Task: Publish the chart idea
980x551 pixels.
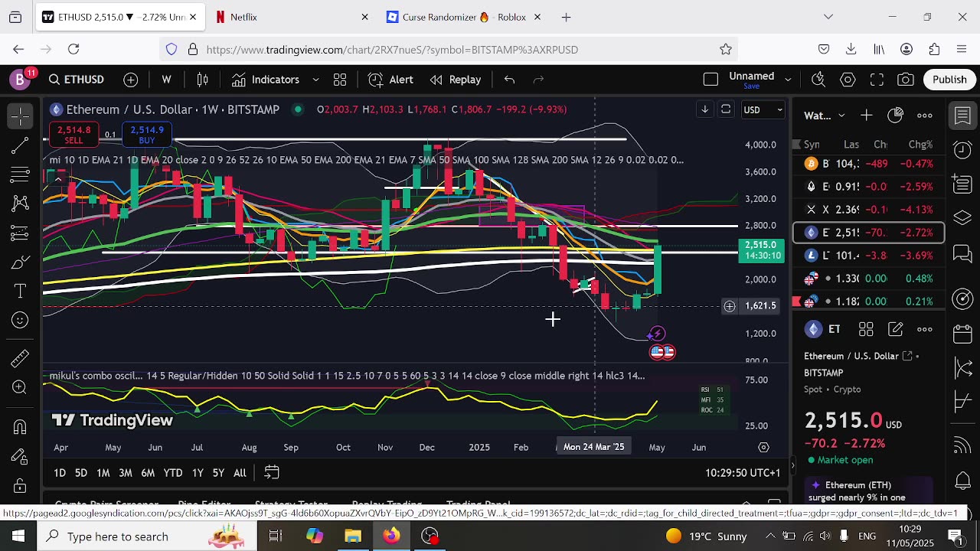Action: (x=949, y=80)
